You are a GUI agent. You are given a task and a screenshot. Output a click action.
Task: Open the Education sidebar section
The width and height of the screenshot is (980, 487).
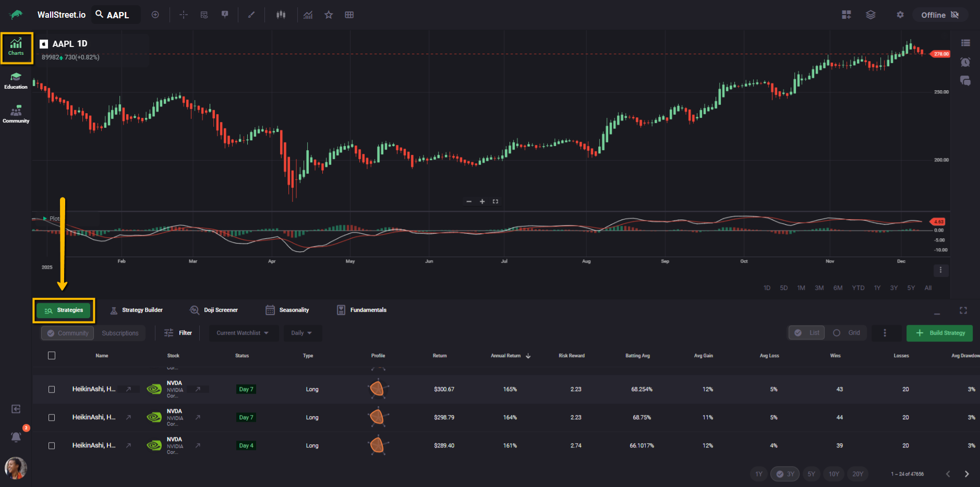pyautogui.click(x=16, y=81)
